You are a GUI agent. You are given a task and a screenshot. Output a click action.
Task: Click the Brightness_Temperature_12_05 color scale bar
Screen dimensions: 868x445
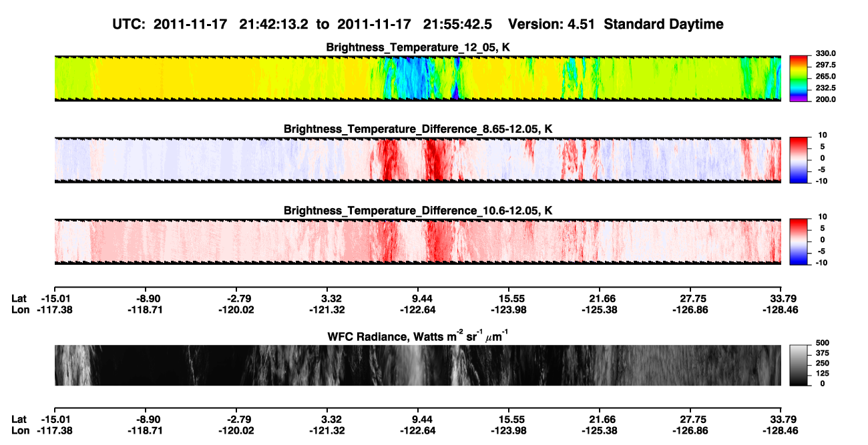800,79
